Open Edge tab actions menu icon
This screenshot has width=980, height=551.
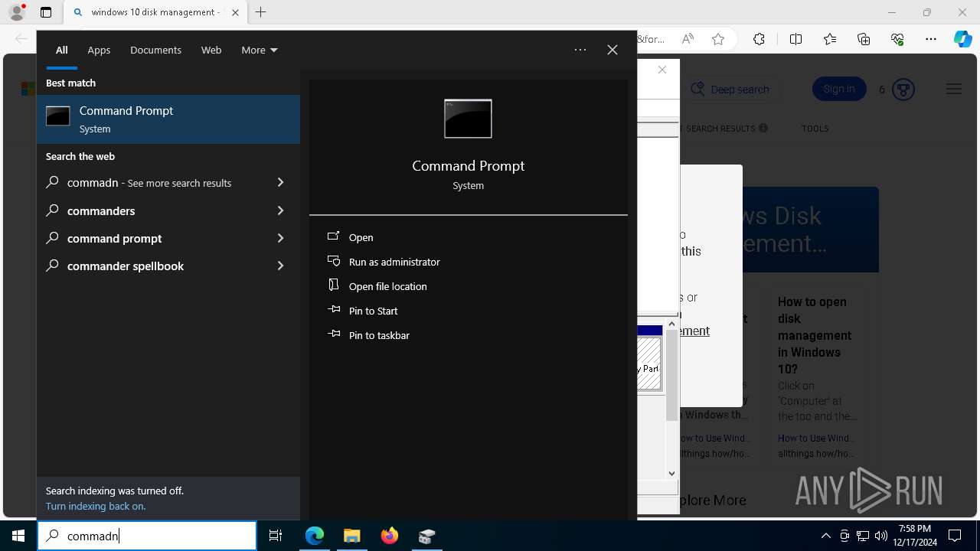point(46,12)
